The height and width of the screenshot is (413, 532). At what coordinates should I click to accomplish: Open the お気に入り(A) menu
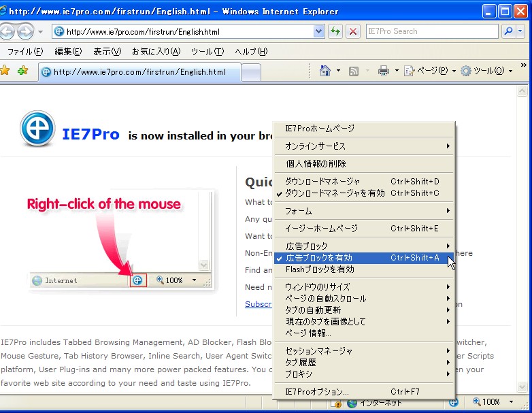(x=156, y=52)
